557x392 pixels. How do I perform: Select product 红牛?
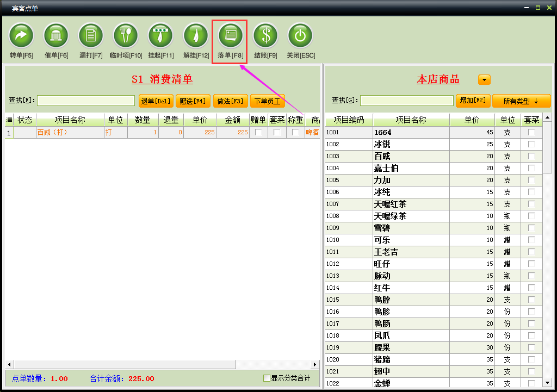(x=382, y=288)
